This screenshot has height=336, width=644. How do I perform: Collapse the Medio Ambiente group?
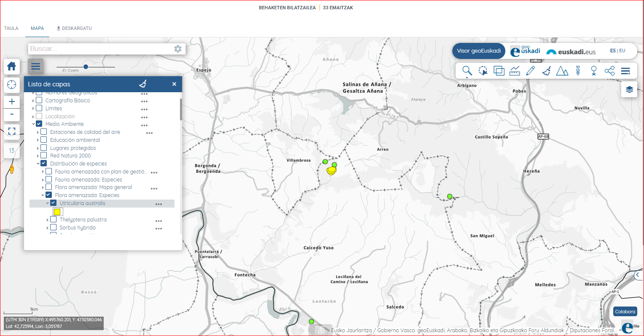click(33, 124)
